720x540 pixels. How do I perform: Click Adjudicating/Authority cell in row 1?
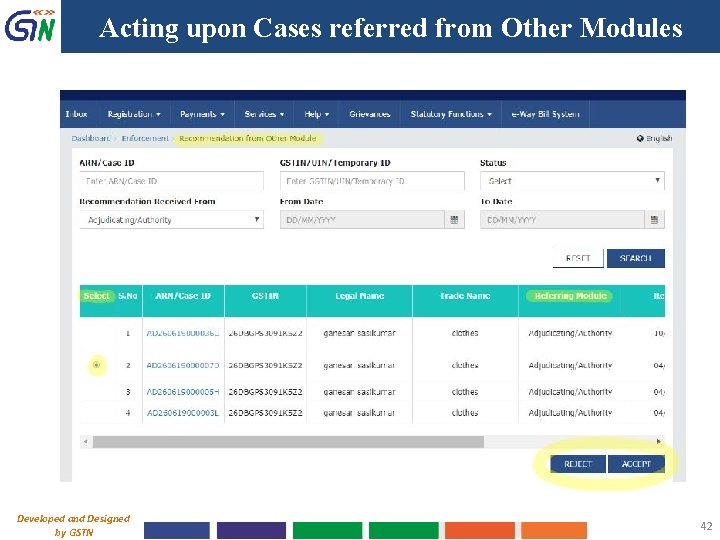(x=570, y=333)
